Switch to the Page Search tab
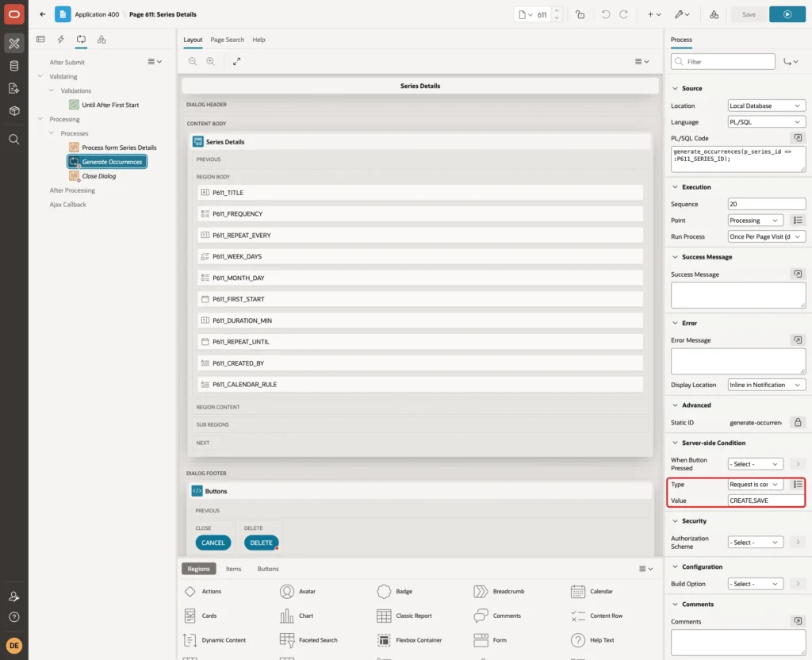The width and height of the screenshot is (812, 660). 227,40
